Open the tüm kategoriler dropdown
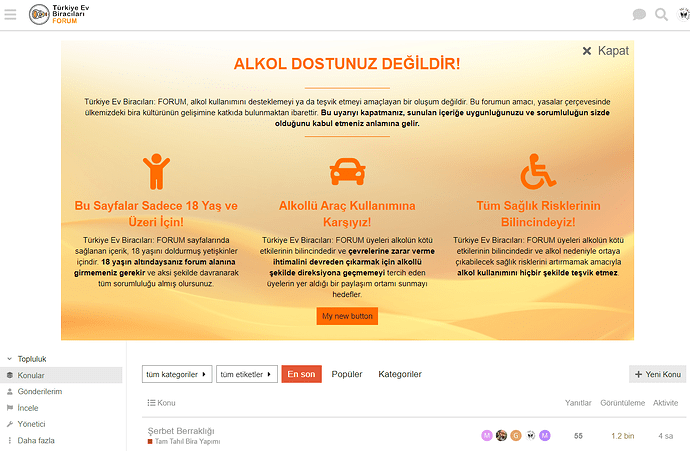 177,374
